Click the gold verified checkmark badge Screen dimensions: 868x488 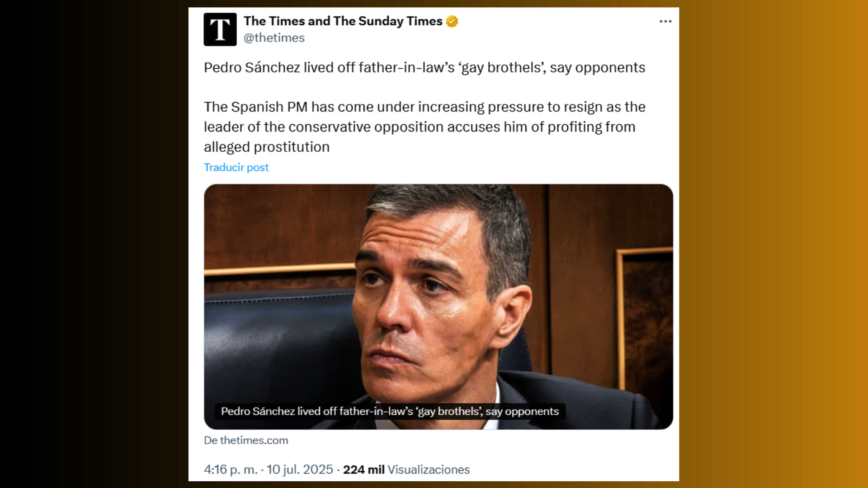[x=453, y=20]
